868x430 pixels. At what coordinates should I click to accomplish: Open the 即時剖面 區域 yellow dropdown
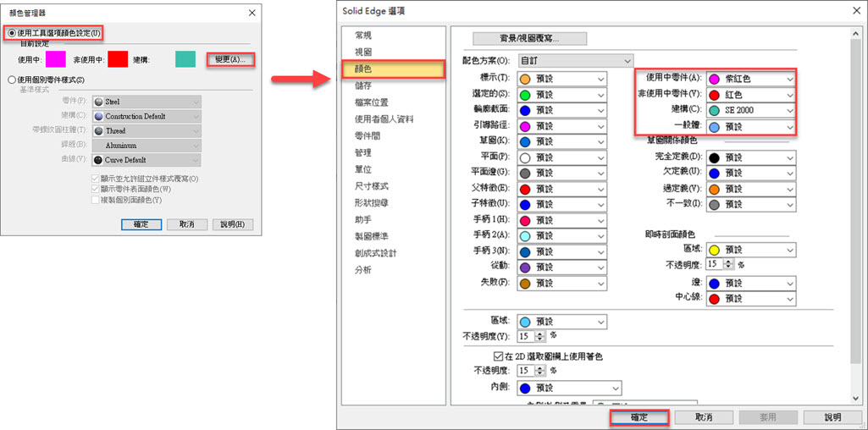click(x=751, y=250)
